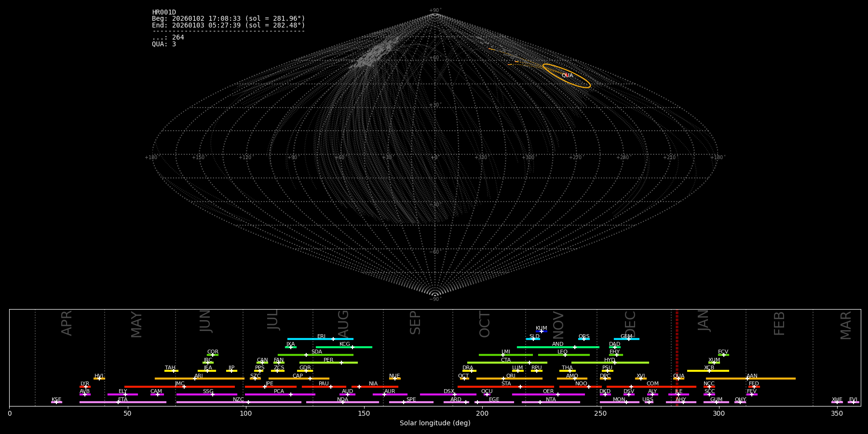Click the ORS shower label

(x=584, y=337)
